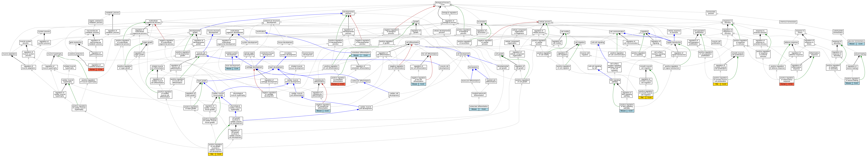Viewport: 868px width, 157px height.
Task: Select the 'muscle hypertrophy' node
Action: click(x=55, y=54)
